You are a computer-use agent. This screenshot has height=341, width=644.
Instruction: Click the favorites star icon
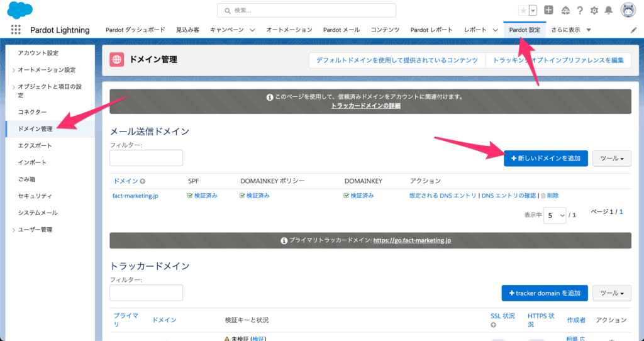pos(523,10)
